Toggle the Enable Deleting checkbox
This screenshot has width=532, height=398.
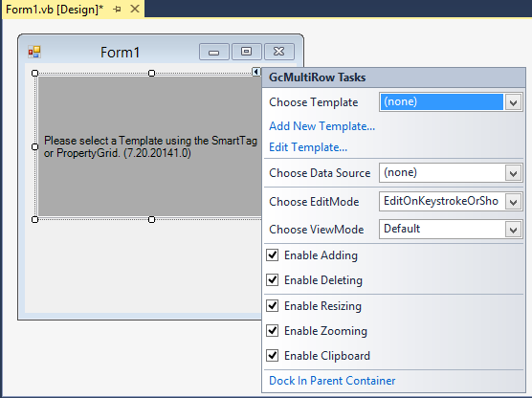[273, 280]
